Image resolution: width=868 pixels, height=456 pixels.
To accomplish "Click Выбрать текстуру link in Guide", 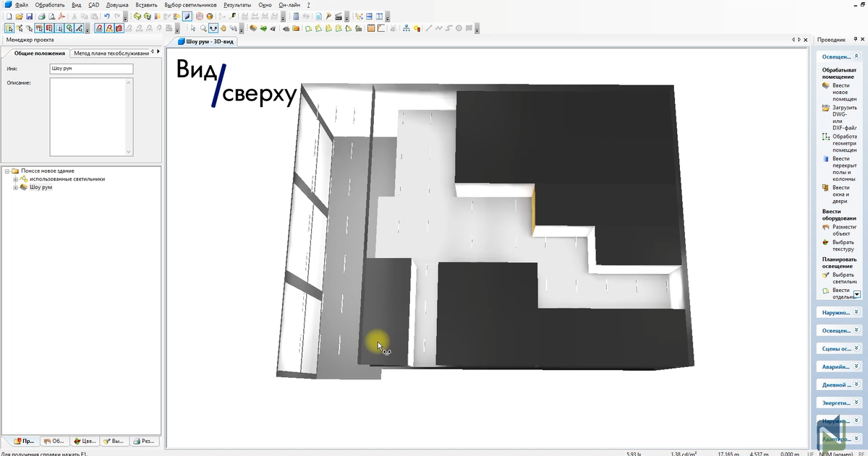I will [845, 246].
